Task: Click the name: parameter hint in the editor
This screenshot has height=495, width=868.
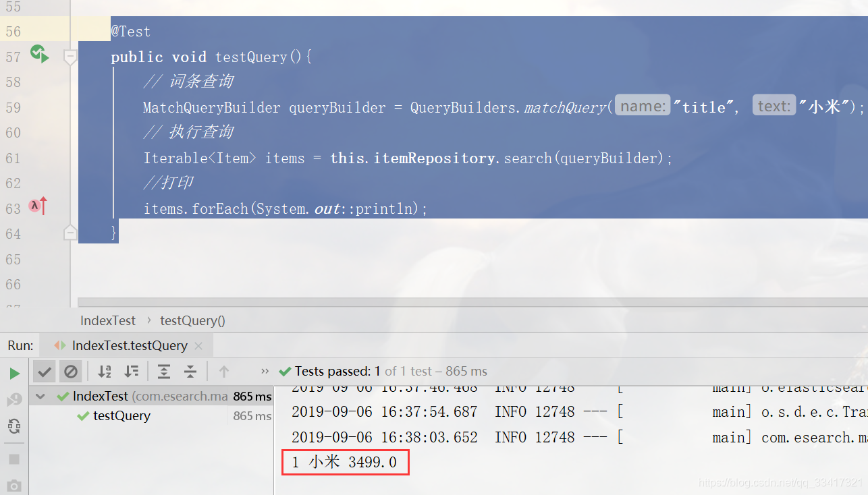Action: click(x=643, y=107)
